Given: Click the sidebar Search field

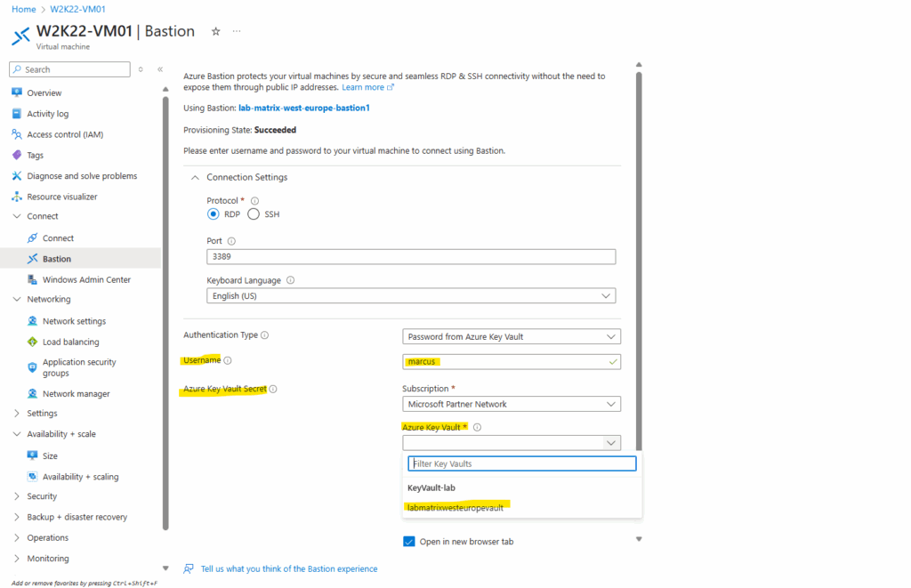Looking at the screenshot, I should [69, 69].
